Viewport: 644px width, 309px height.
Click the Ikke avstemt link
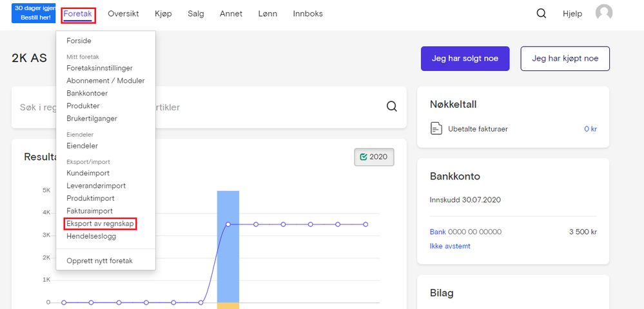pyautogui.click(x=450, y=246)
